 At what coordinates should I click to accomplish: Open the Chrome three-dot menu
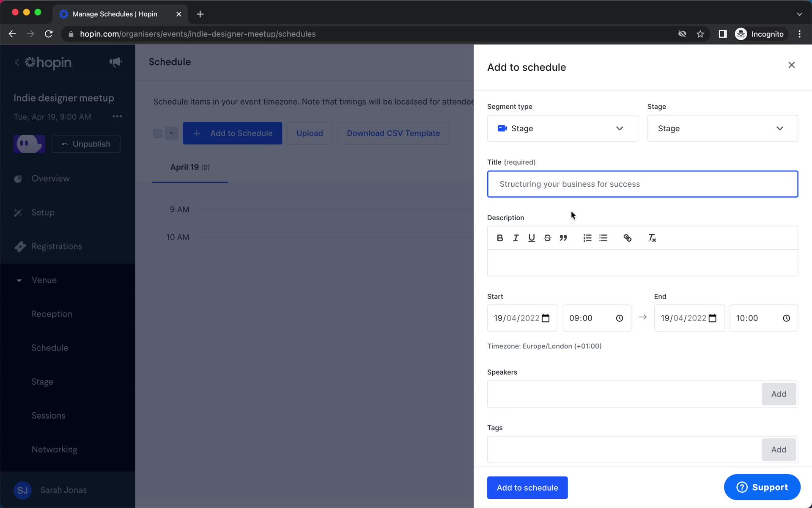799,34
